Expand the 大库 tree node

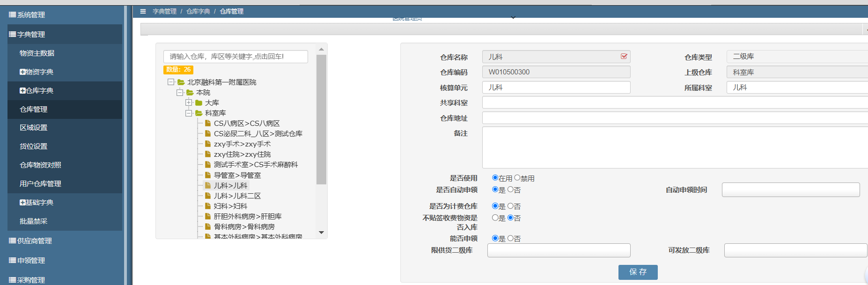tap(188, 102)
